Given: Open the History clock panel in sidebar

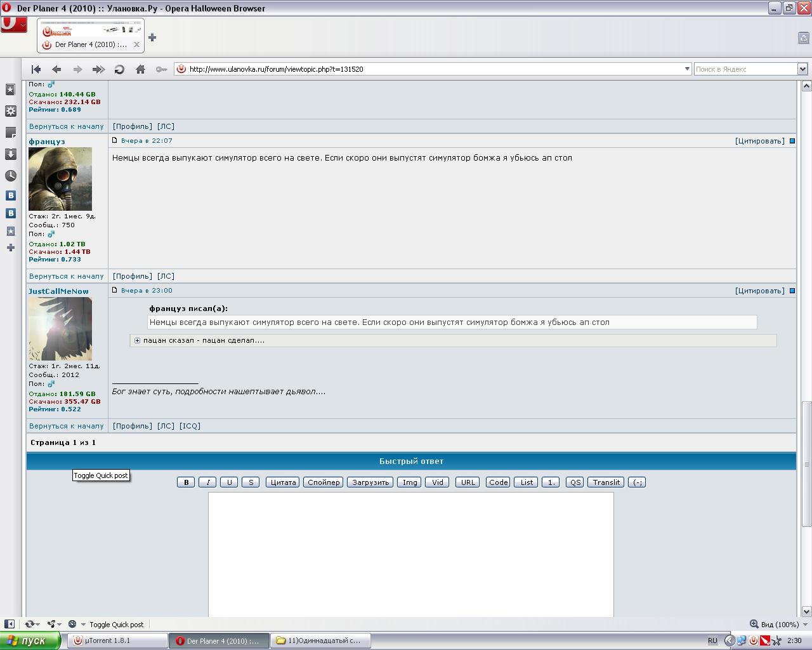Looking at the screenshot, I should click(10, 176).
